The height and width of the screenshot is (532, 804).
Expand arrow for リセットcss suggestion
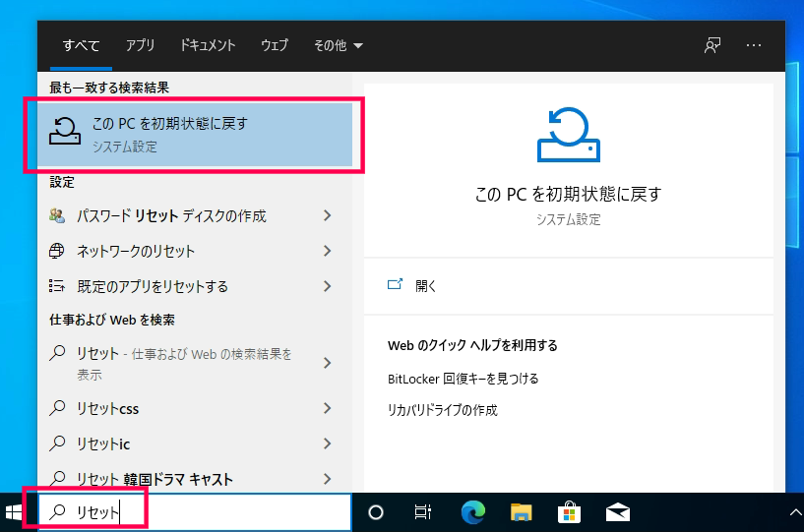(327, 408)
